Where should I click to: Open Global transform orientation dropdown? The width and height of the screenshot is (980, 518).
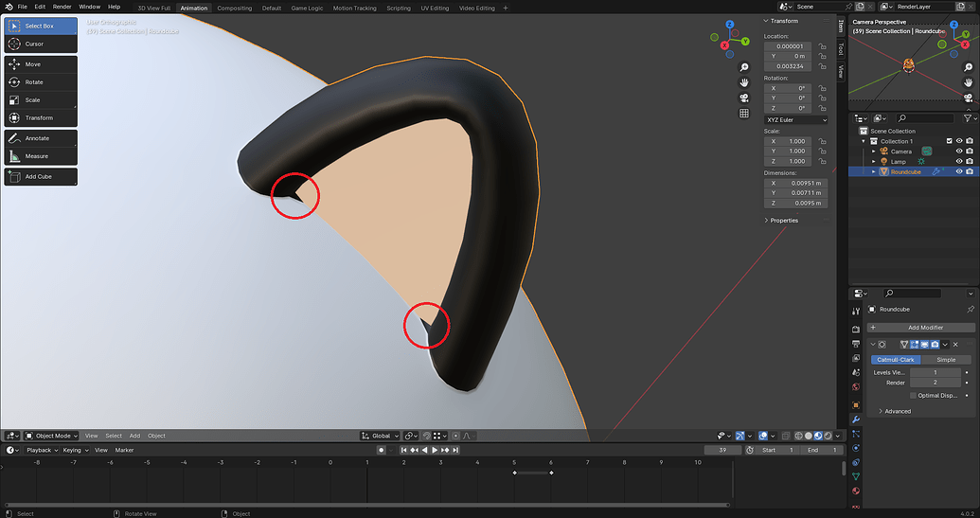coord(380,436)
